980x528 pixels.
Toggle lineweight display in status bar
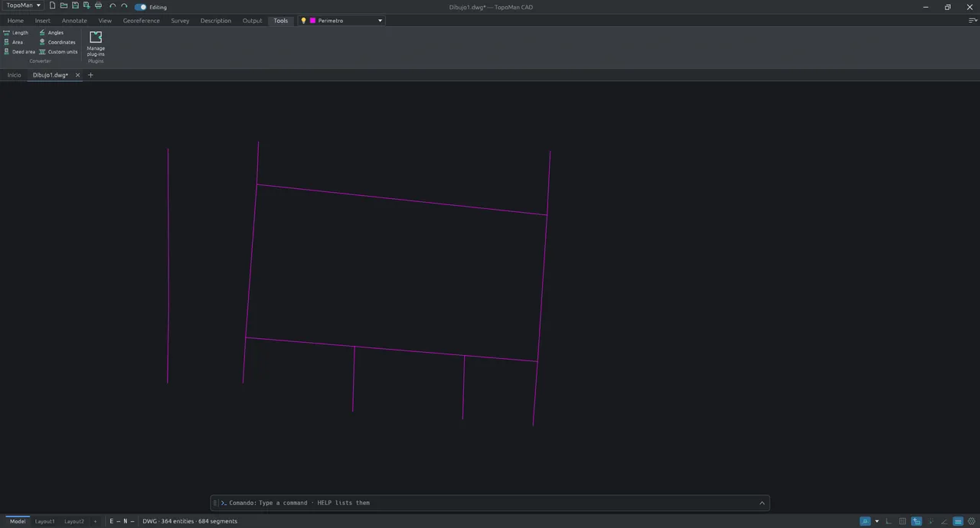pos(958,521)
